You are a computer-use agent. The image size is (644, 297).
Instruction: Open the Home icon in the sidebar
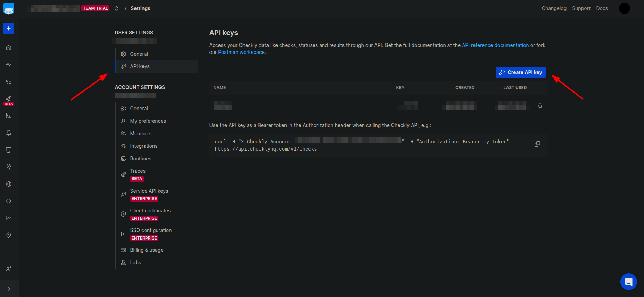(x=9, y=48)
